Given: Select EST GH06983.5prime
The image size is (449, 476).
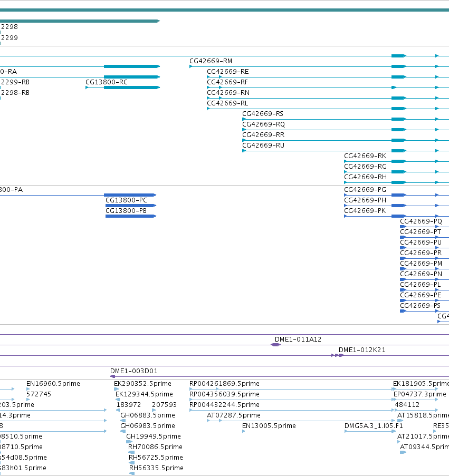Looking at the screenshot, I should (148, 425).
